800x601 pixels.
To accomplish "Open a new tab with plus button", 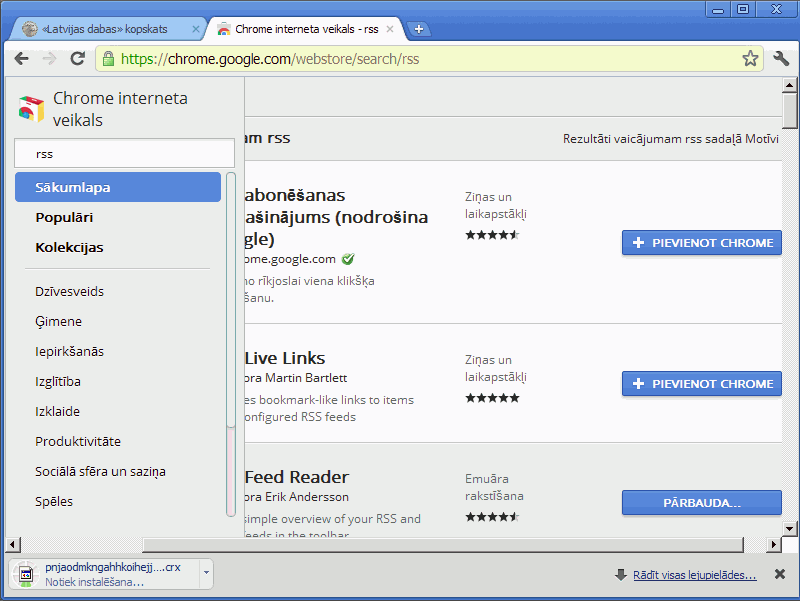I will (x=419, y=29).
